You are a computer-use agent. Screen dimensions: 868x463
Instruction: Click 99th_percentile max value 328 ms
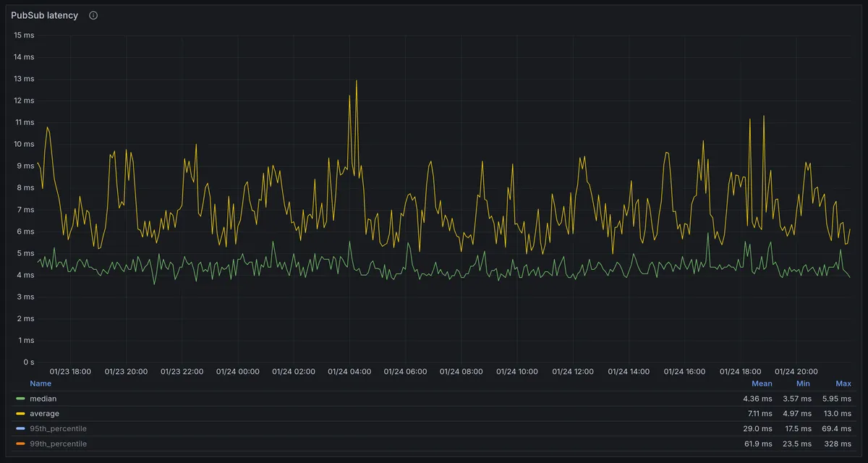tap(839, 443)
